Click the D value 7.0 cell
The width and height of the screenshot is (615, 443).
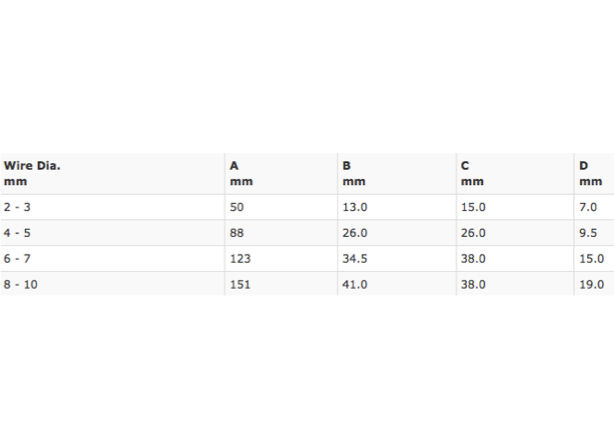point(588,207)
